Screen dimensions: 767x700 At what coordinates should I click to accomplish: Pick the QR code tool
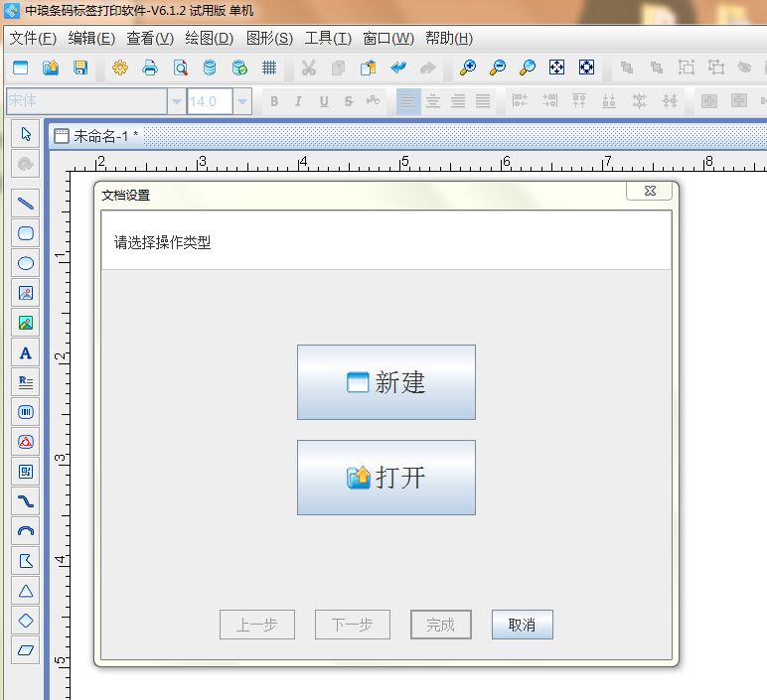pyautogui.click(x=26, y=472)
